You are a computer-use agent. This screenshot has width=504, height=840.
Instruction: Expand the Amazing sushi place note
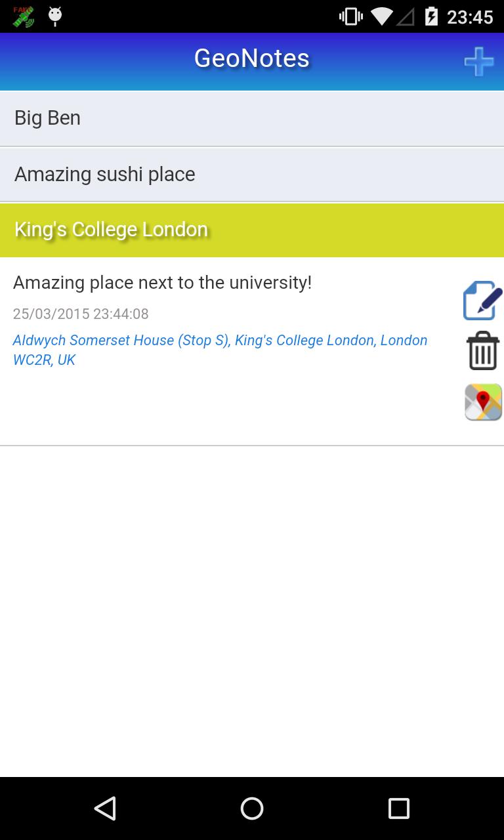[252, 175]
